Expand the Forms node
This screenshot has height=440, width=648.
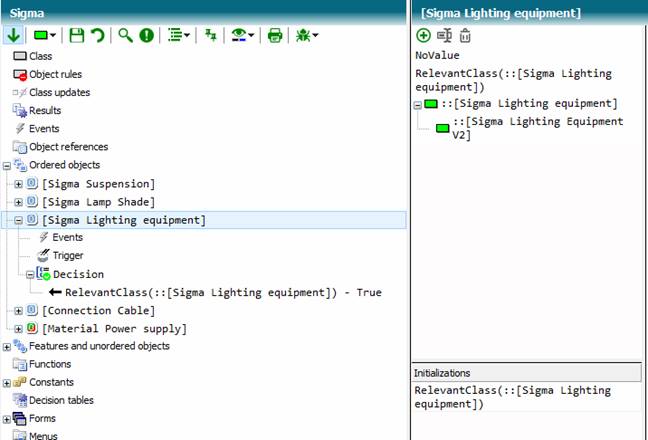[7, 420]
